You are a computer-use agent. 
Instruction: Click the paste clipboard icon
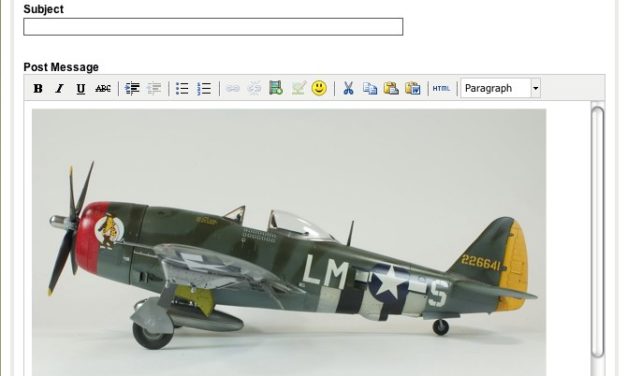click(x=391, y=88)
